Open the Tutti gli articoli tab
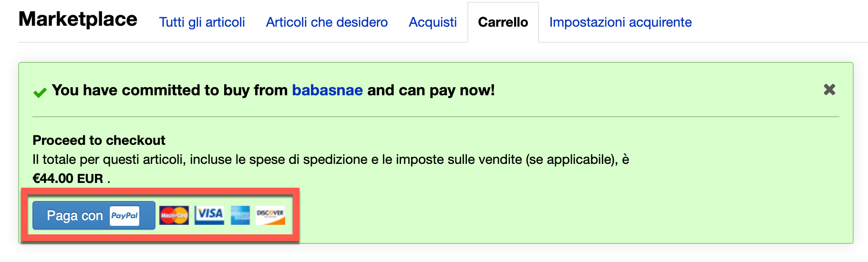Image resolution: width=868 pixels, height=262 pixels. [x=202, y=22]
